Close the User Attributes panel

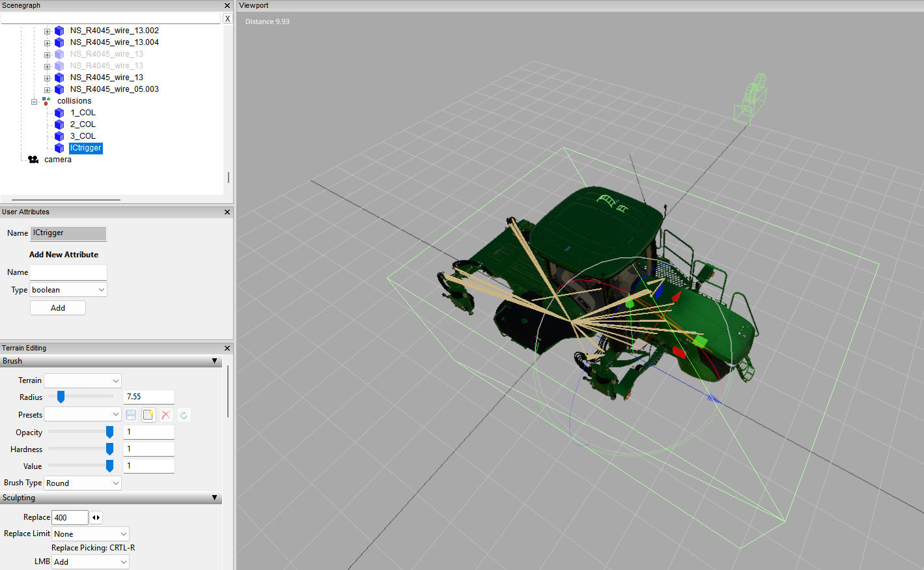point(227,212)
